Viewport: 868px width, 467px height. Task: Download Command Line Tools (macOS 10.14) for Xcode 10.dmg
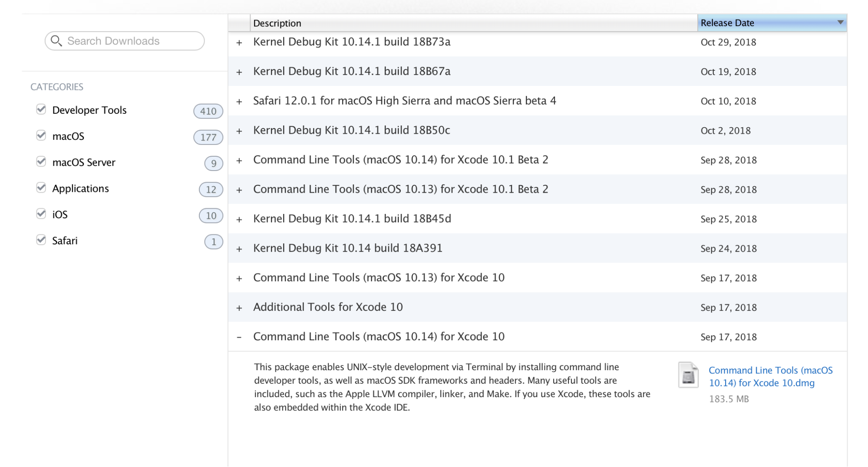pyautogui.click(x=770, y=376)
